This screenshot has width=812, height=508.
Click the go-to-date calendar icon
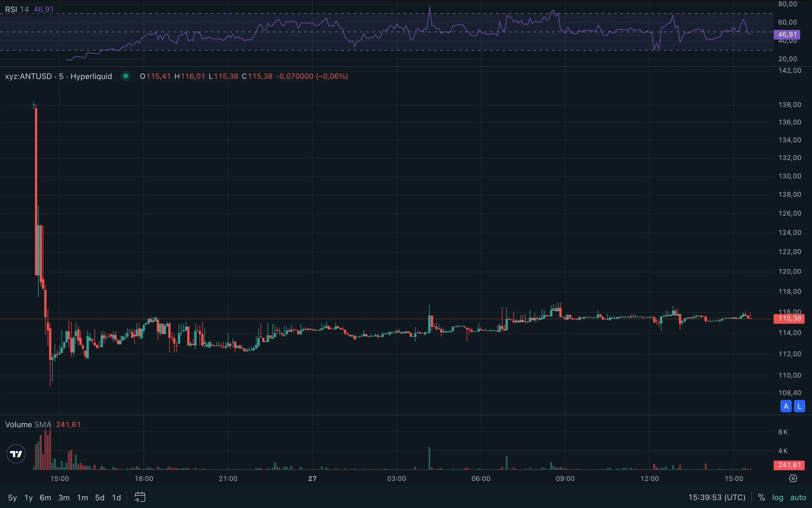pos(140,497)
